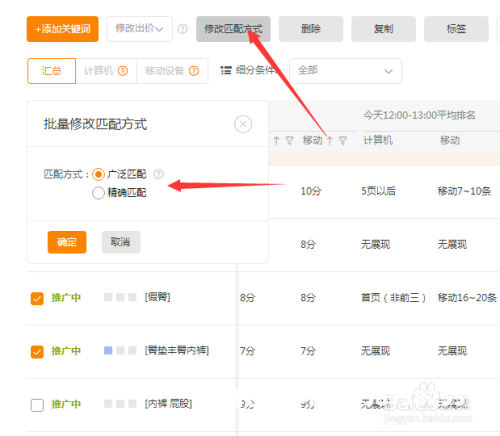This screenshot has width=500, height=436.
Task: Check the checkbox for [内裤 屁股] keyword
Action: pos(37,405)
